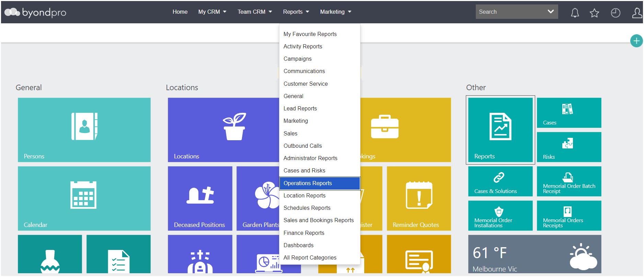Open the purple shrine icon tile
This screenshot has height=277, width=644.
(x=200, y=254)
